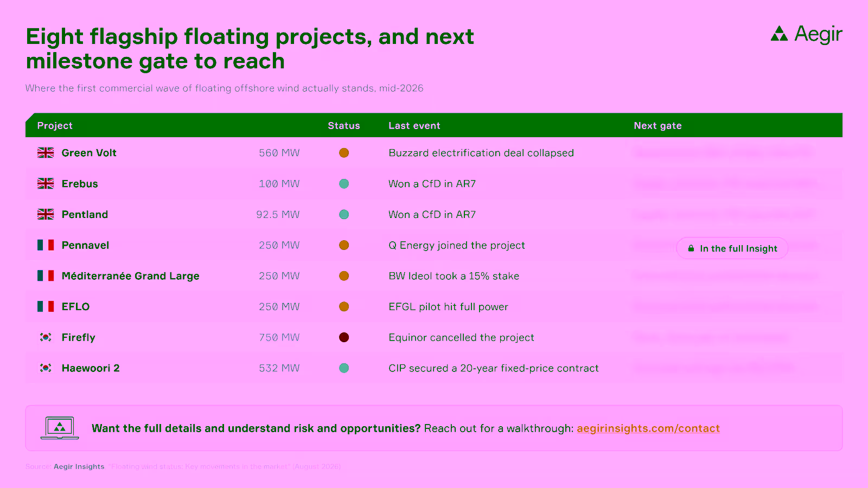The width and height of the screenshot is (868, 488).
Task: Click 'Equinor cancelled the project' text
Action: click(461, 337)
